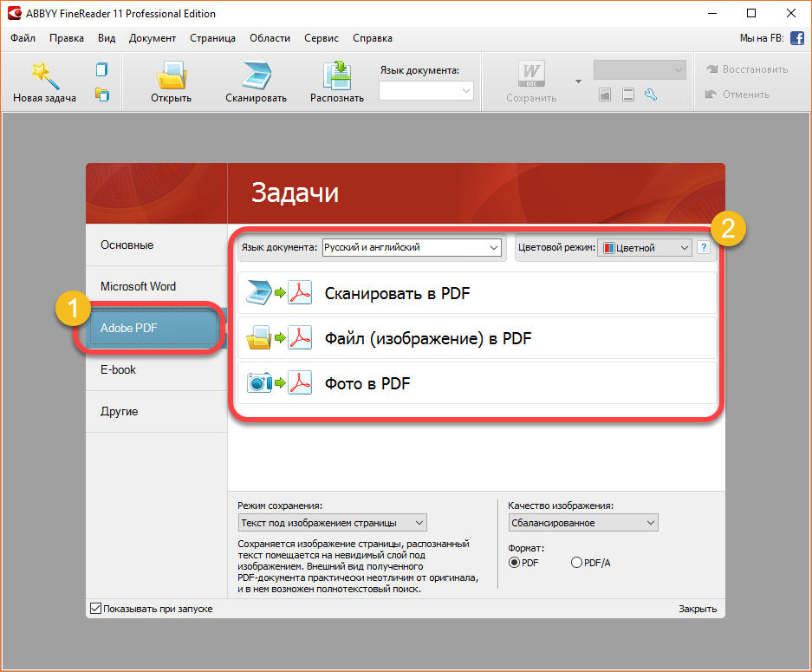Screen dimensions: 812x672
Task: Select the PDF/A format radio button
Action: pos(576,563)
